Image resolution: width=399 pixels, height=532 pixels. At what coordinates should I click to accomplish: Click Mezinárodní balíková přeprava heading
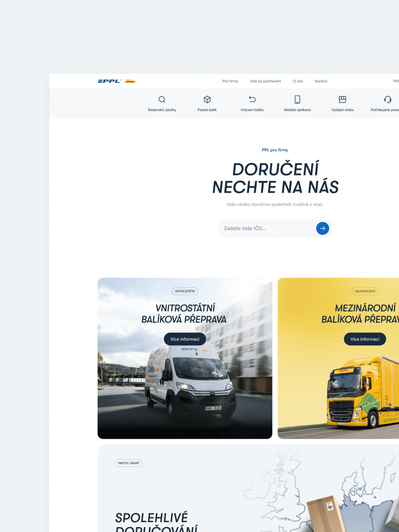click(x=360, y=313)
